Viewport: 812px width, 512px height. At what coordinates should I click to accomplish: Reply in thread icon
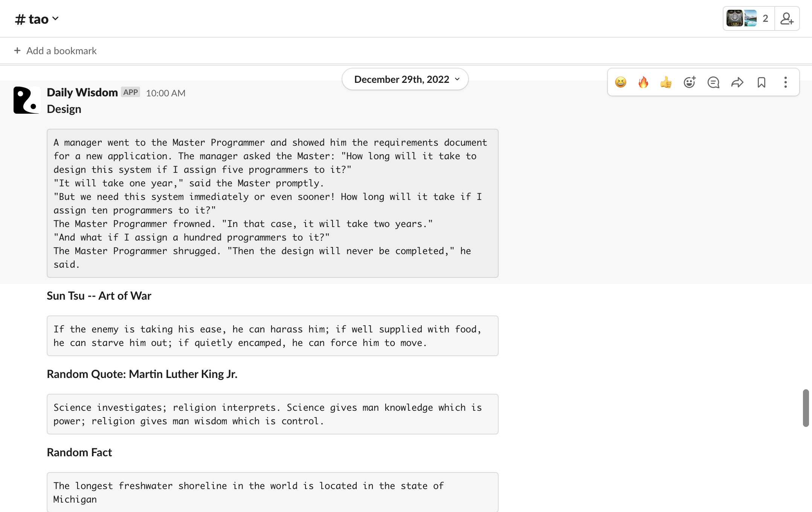(x=713, y=82)
